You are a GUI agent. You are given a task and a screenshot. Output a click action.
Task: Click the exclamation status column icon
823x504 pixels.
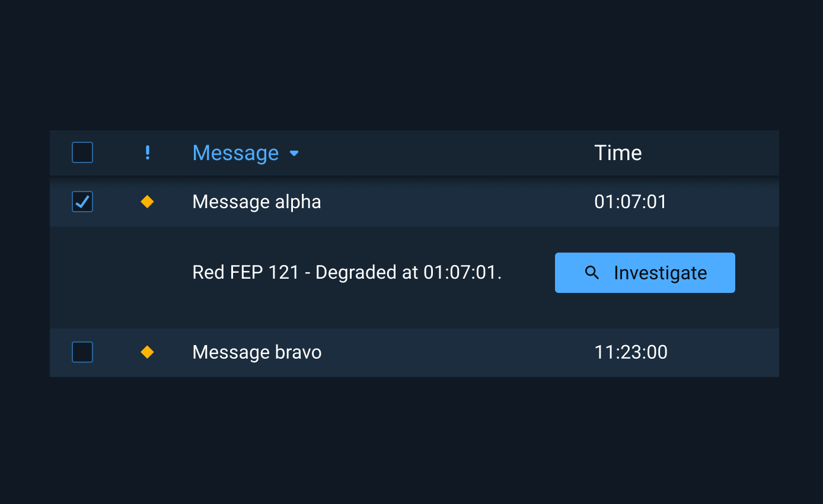tap(148, 153)
